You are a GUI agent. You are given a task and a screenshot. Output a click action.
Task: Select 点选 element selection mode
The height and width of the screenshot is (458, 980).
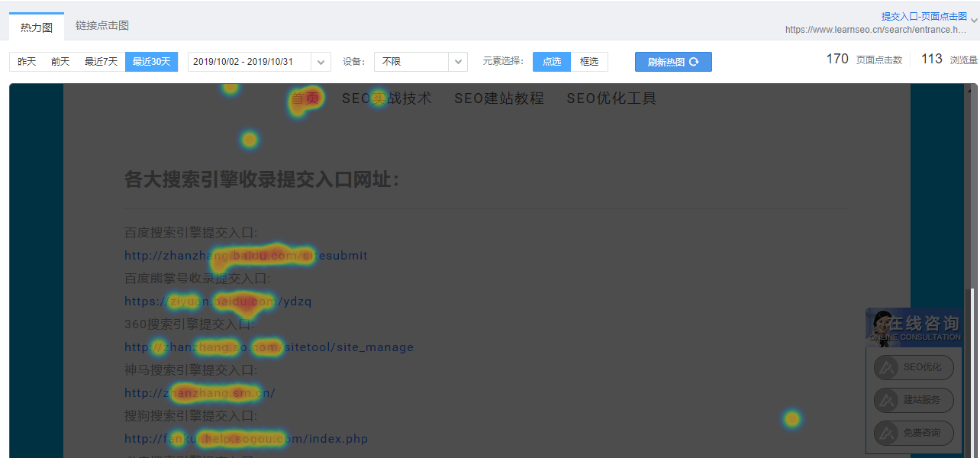552,62
